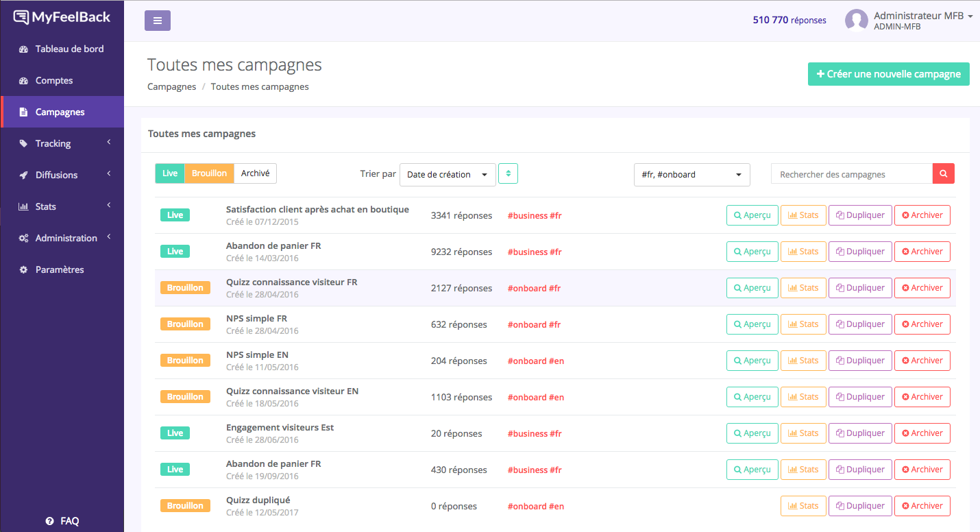The image size is (980, 532).
Task: Click the red search magnifier button
Action: 943,174
